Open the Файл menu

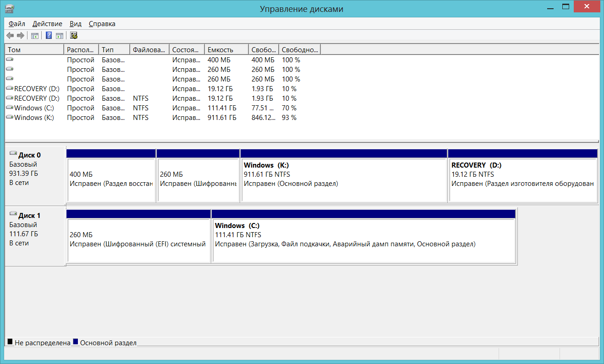pos(16,24)
